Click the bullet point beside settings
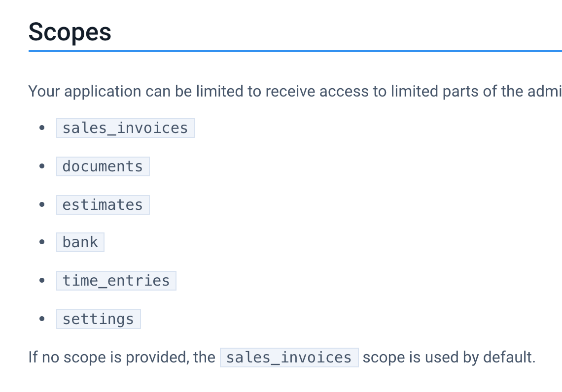The width and height of the screenshot is (562, 392). click(42, 319)
